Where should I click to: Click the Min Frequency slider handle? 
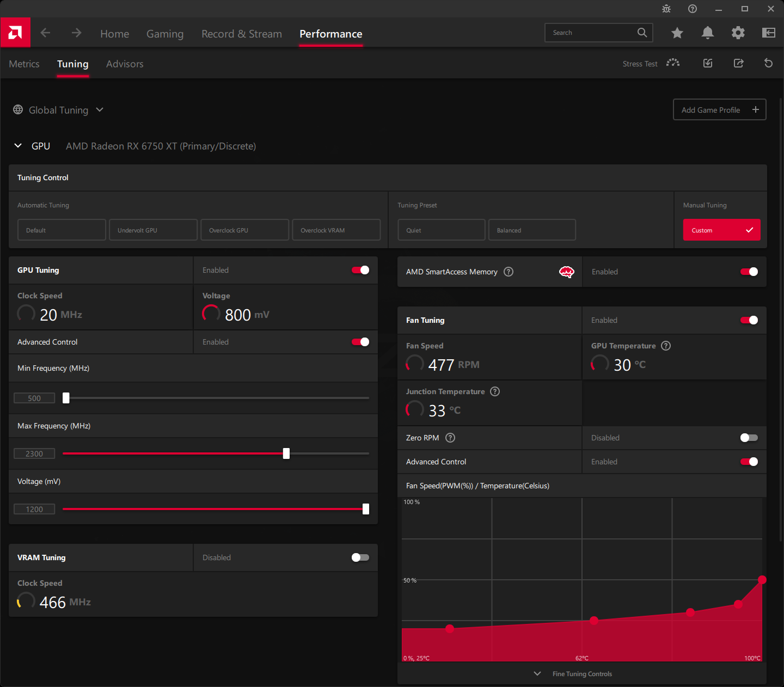(x=66, y=398)
